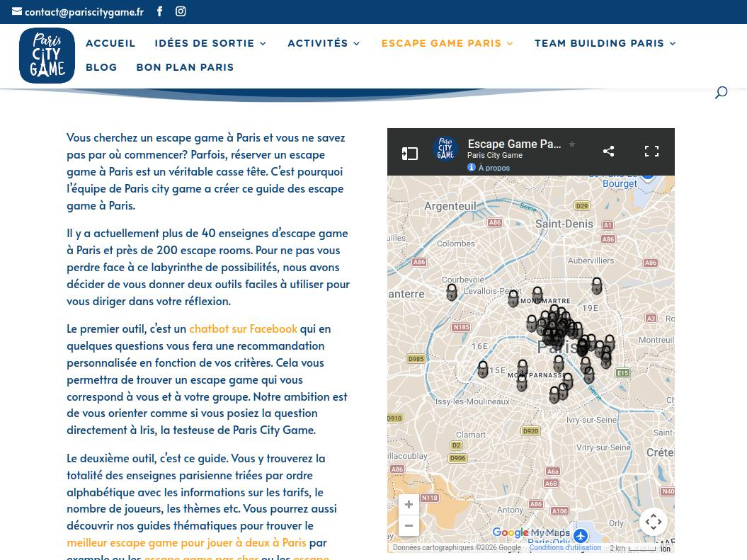747x560 pixels.
Task: Open the À propos map info
Action: (489, 168)
